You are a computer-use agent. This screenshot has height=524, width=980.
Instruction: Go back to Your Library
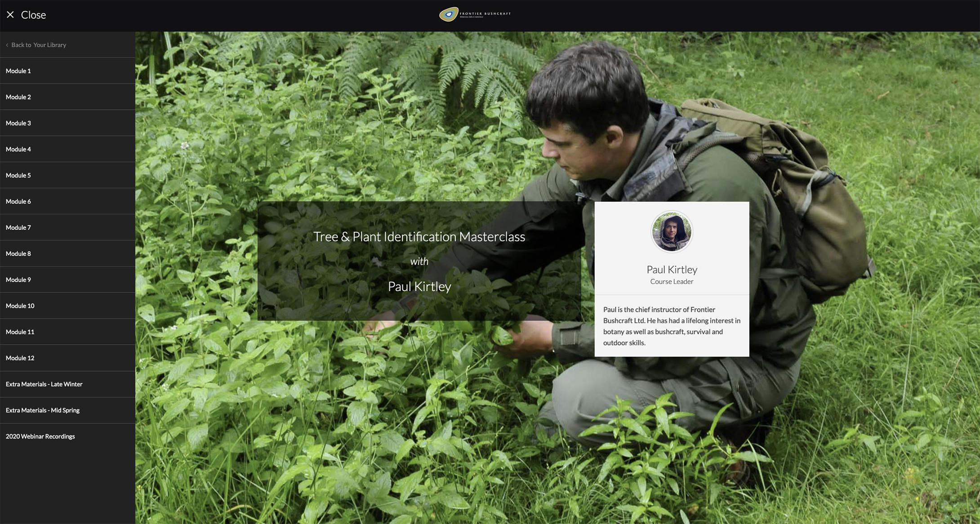click(39, 45)
